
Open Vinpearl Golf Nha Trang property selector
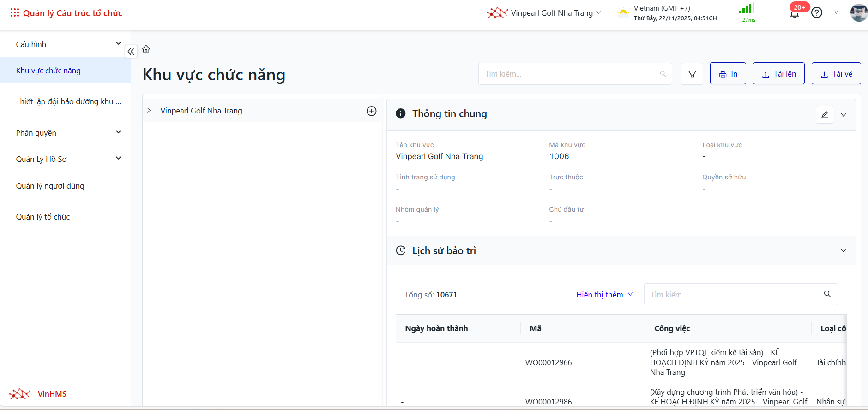point(545,13)
